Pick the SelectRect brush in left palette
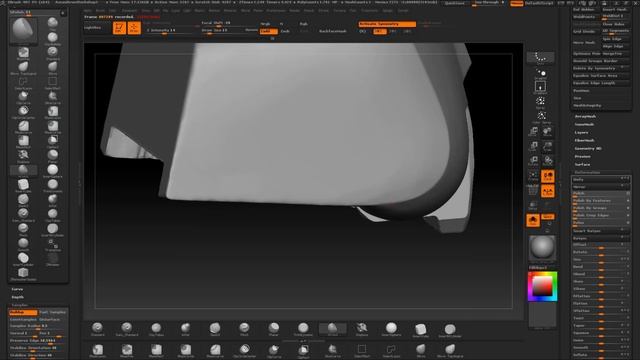 click(x=53, y=83)
